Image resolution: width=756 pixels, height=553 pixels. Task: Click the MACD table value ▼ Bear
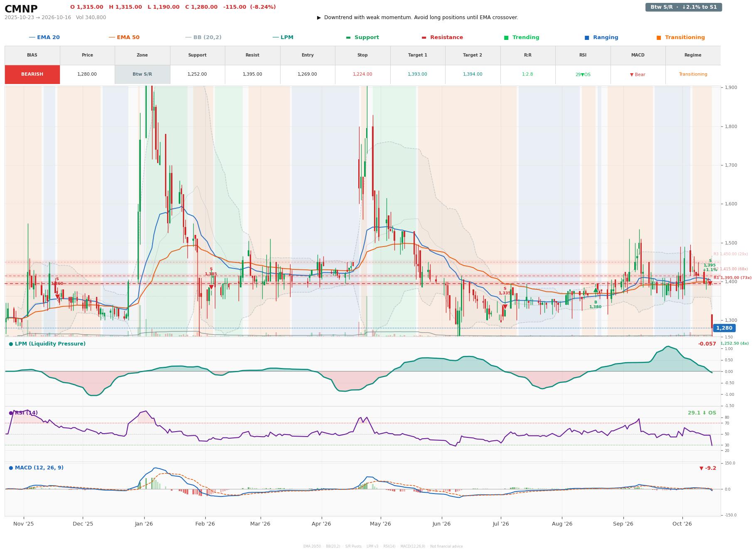click(x=638, y=75)
